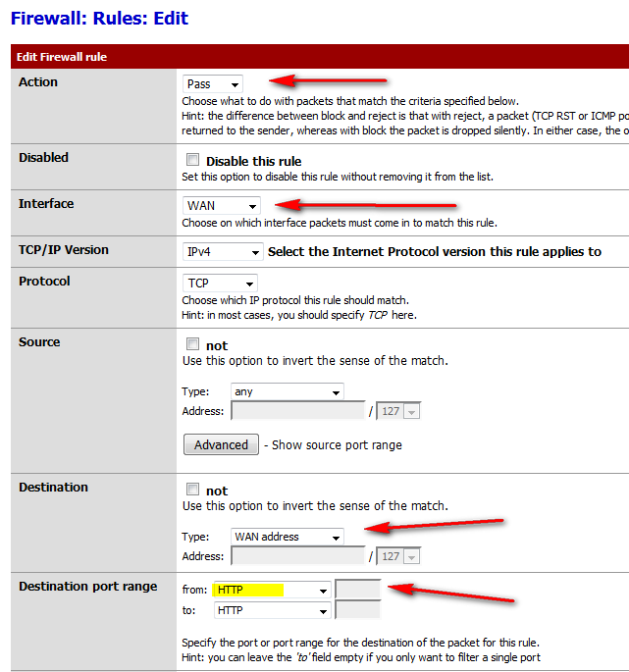629x672 pixels.
Task: Click the 'Show source port range' text
Action: pos(337,444)
